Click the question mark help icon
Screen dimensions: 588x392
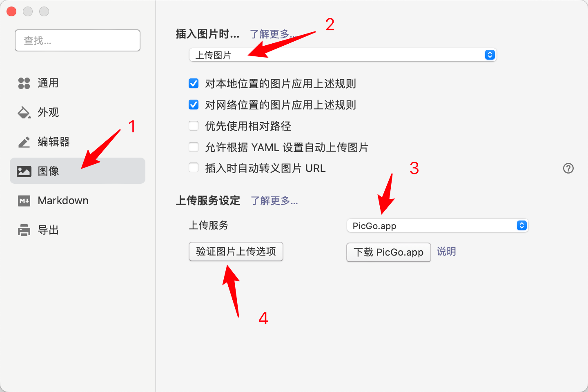click(x=568, y=168)
